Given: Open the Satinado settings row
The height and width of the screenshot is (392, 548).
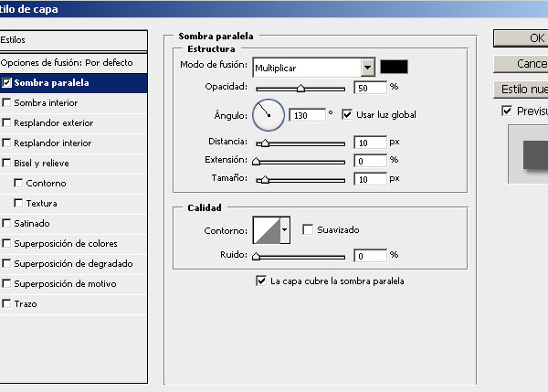Looking at the screenshot, I should 73,224.
